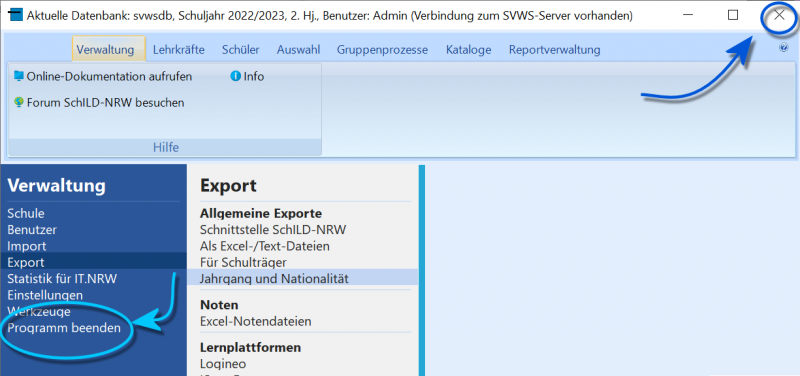Select Als Excel-/Text-Dateien export

coord(265,246)
